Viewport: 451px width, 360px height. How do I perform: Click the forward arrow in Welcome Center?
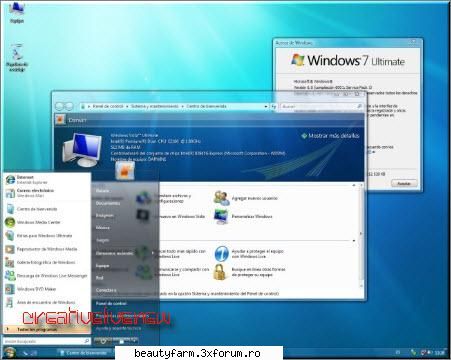tap(69, 106)
